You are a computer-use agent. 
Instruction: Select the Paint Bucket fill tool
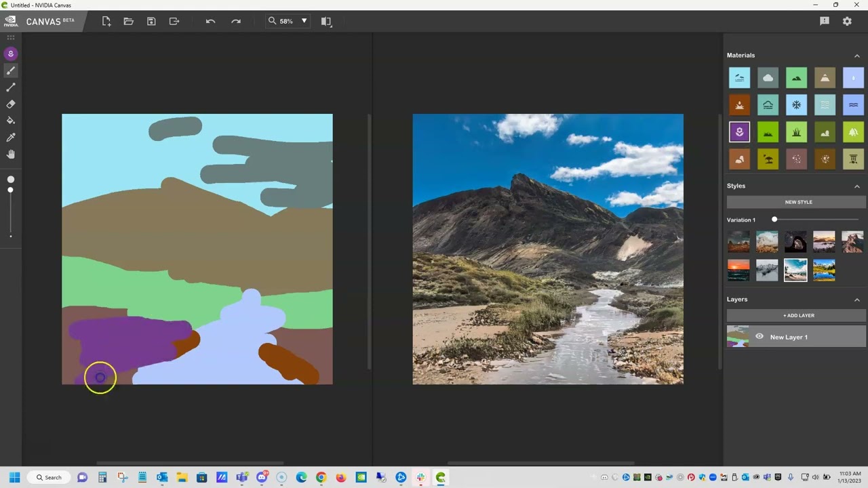pyautogui.click(x=11, y=121)
